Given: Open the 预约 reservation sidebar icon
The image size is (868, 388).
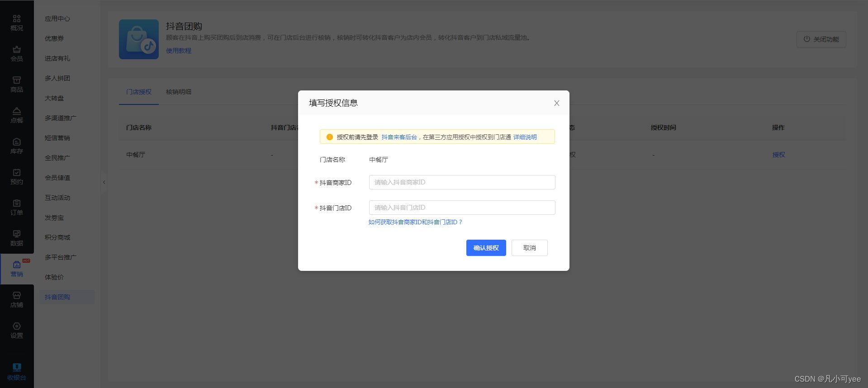Looking at the screenshot, I should point(17,176).
